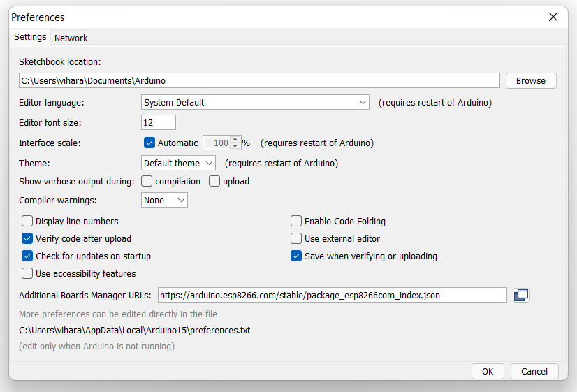Image resolution: width=577 pixels, height=392 pixels.
Task: Enable Display line numbers checkbox
Action: [x=27, y=221]
